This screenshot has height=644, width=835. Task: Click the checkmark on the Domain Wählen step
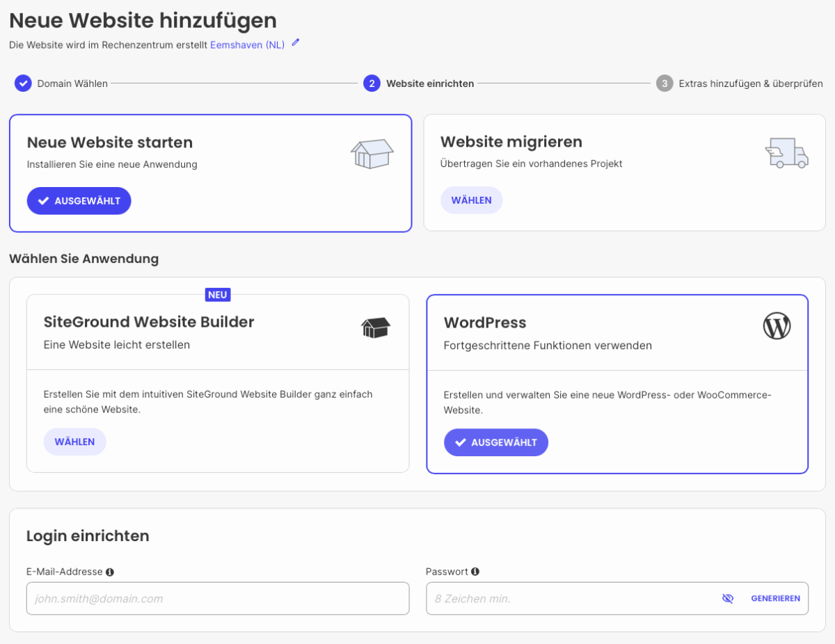point(23,83)
